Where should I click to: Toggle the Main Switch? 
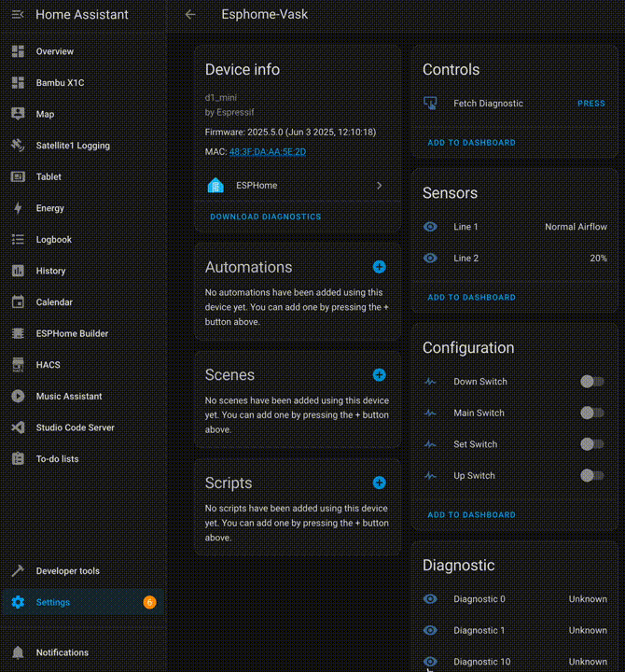pyautogui.click(x=592, y=413)
